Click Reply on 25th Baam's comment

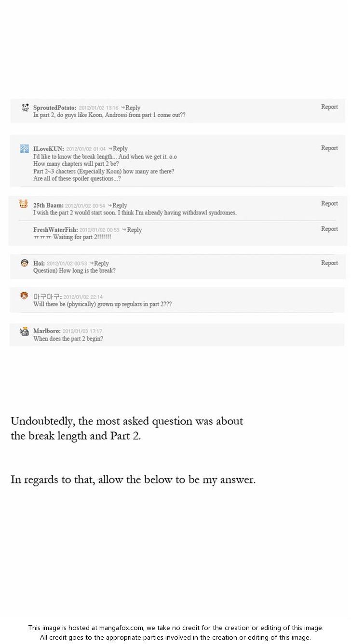click(118, 205)
